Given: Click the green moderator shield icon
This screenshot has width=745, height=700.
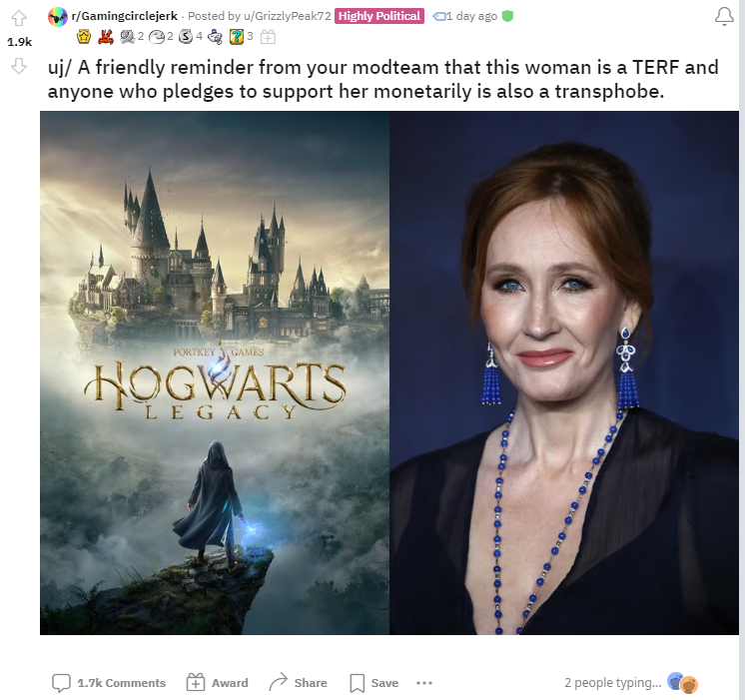Looking at the screenshot, I should click(507, 16).
